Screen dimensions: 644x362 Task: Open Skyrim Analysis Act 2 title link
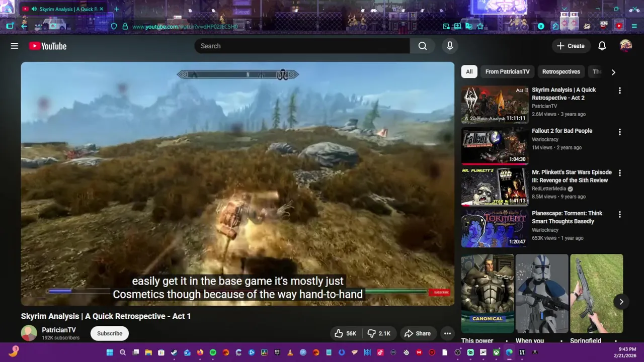tap(564, 94)
